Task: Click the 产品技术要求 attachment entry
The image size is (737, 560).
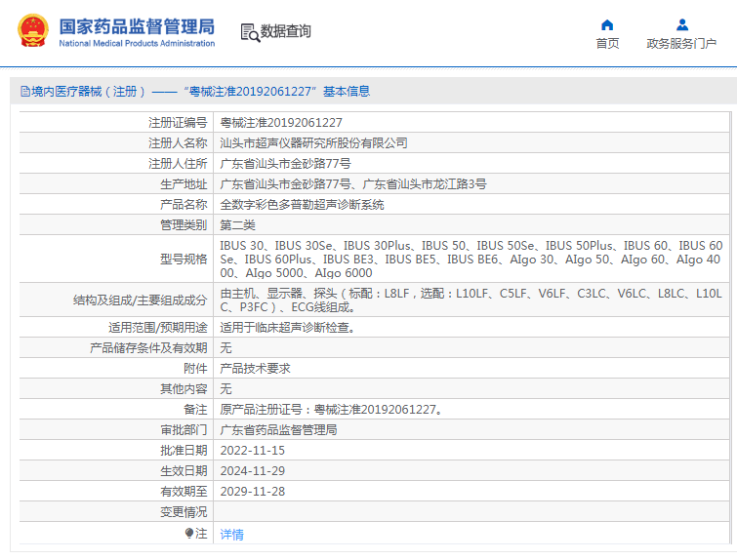Action: coord(255,368)
